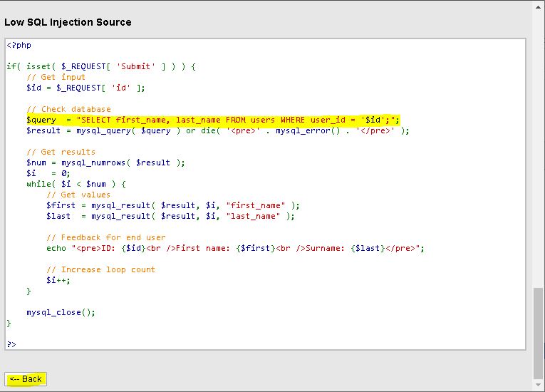Click the "// Get input" comment
The width and height of the screenshot is (545, 392).
(x=56, y=77)
